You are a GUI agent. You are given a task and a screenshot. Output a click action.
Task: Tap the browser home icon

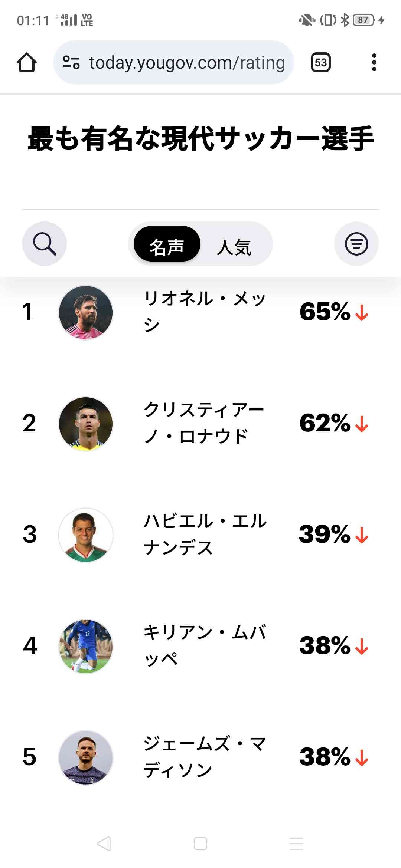coord(26,62)
